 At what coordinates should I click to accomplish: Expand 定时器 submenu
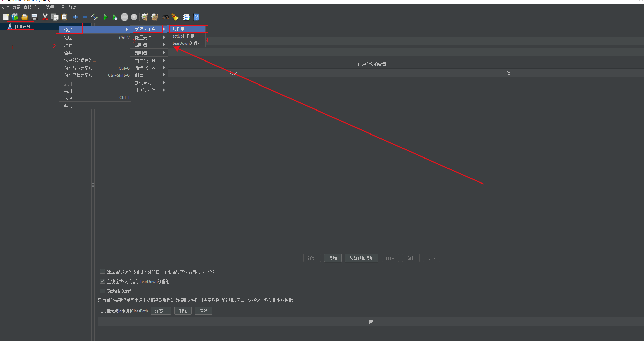(149, 53)
